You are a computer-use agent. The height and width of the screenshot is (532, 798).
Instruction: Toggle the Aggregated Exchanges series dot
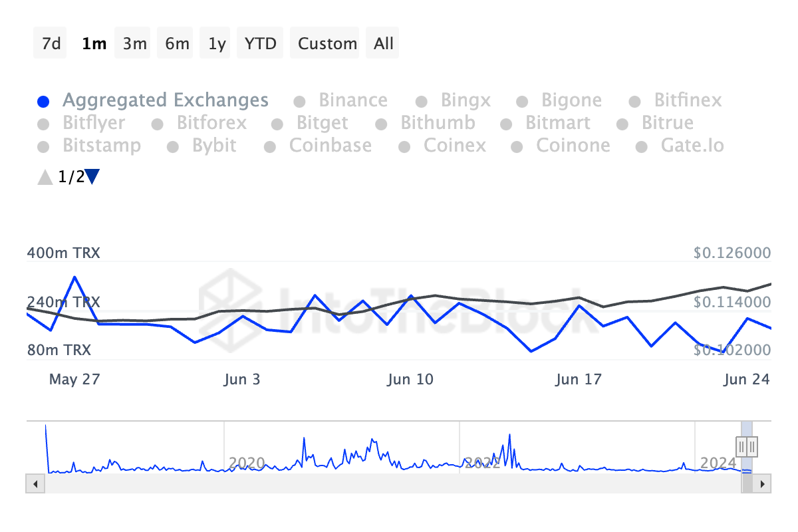point(44,102)
